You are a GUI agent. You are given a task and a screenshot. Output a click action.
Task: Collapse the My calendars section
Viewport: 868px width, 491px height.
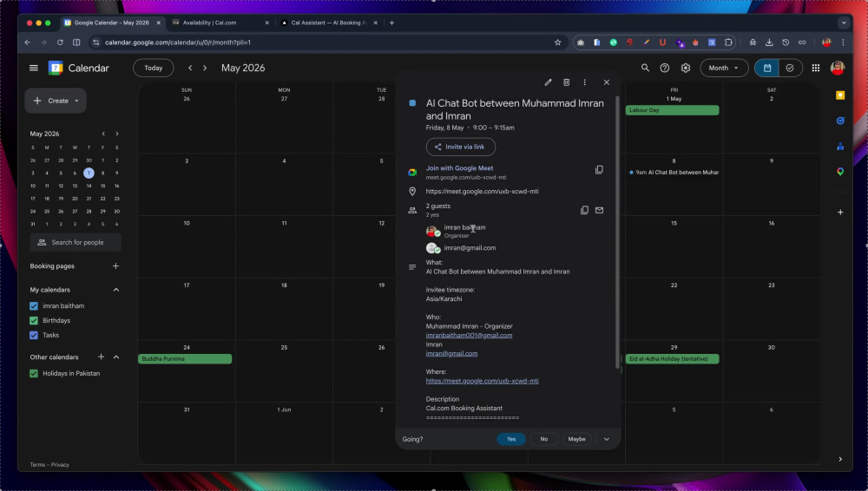coord(116,290)
